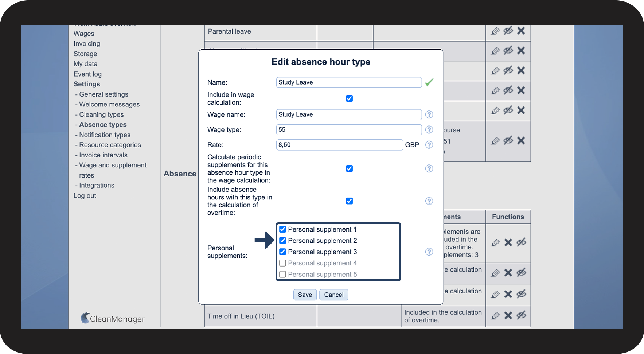Click the edit pencil for Parental leave row
Screen dimensions: 644x354
click(x=495, y=31)
